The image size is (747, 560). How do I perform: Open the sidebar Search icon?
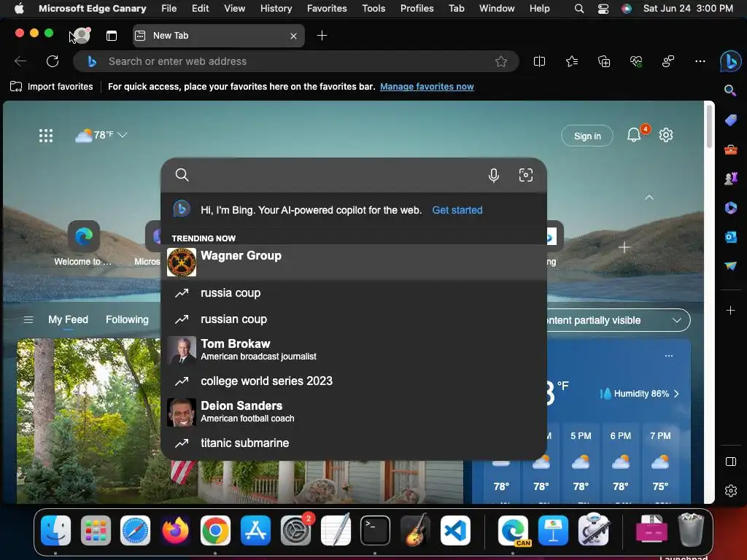point(730,90)
